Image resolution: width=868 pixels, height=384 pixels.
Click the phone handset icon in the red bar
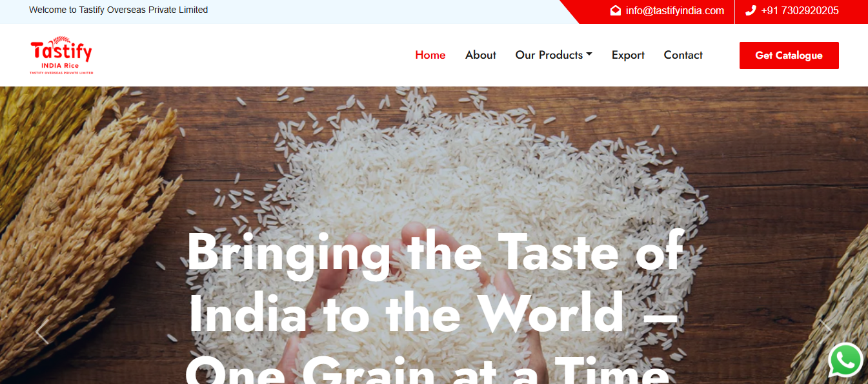[x=751, y=10]
